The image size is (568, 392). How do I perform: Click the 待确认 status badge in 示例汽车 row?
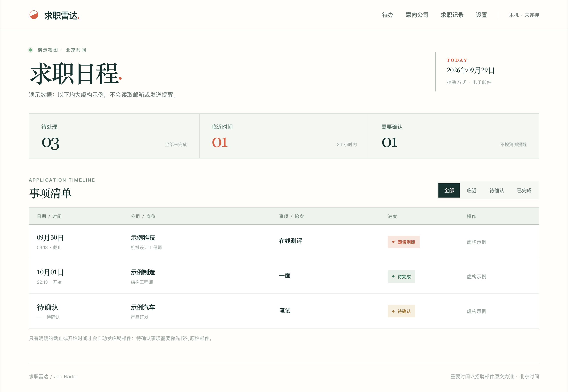[x=402, y=311]
